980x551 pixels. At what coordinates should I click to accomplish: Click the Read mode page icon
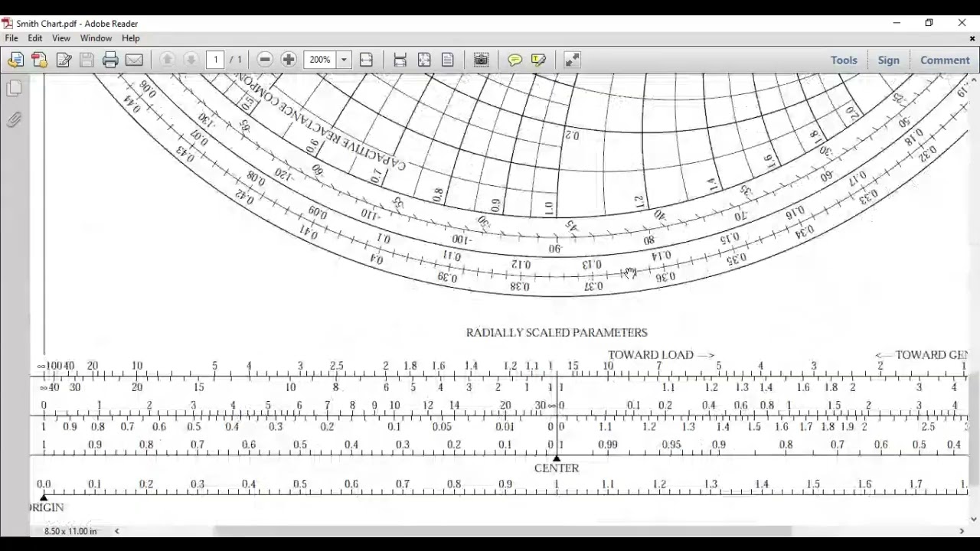pos(448,60)
